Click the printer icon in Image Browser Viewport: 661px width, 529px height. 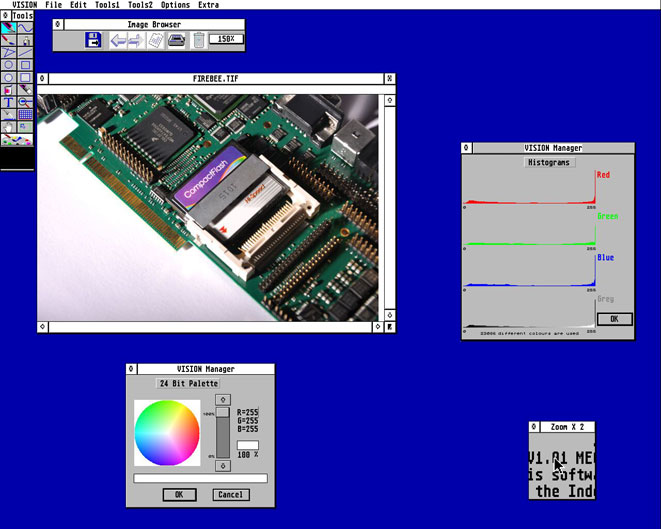[176, 40]
